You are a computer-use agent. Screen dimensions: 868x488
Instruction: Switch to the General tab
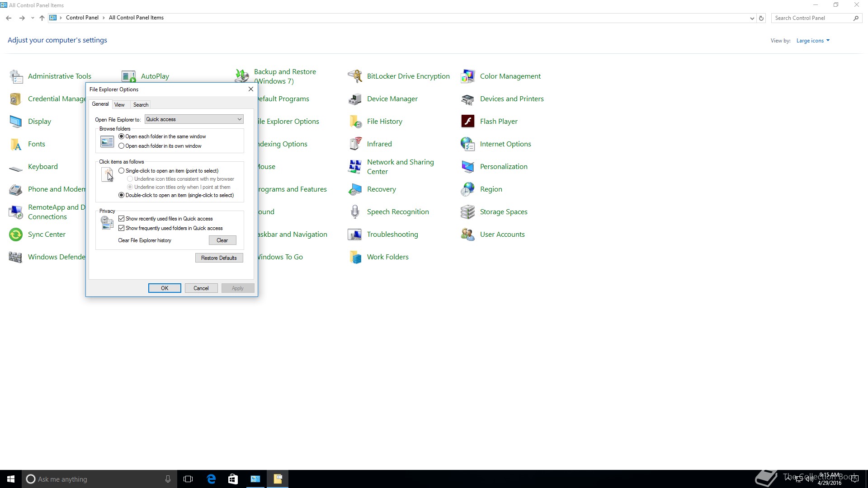point(100,104)
